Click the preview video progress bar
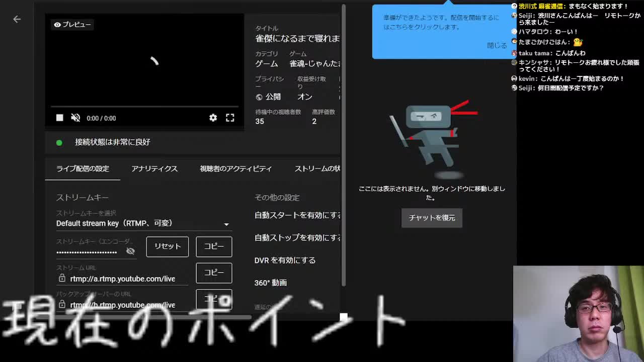Screen dimensions: 644x362 (x=144, y=107)
